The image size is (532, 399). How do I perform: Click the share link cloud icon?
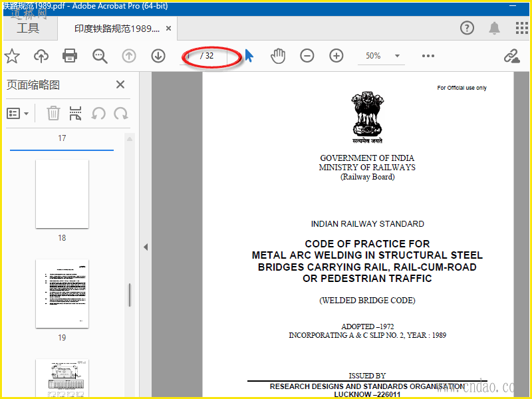tap(511, 56)
